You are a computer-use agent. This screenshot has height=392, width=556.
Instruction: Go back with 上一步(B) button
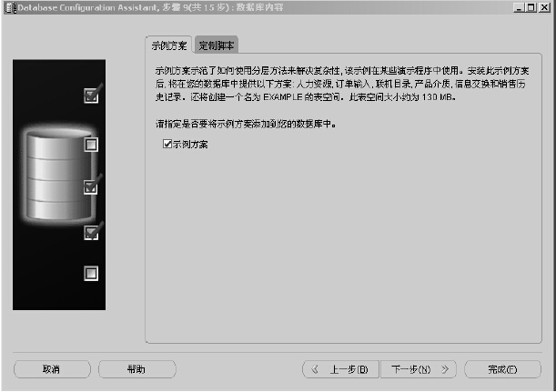tap(340, 369)
